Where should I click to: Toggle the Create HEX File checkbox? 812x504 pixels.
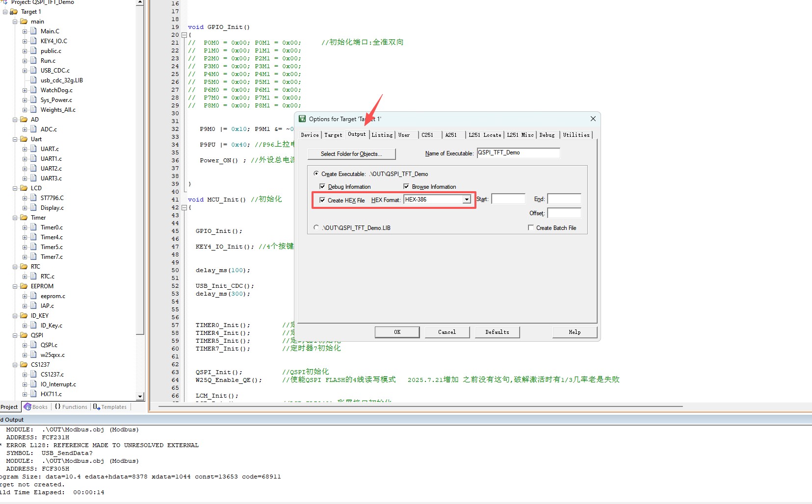(x=322, y=200)
